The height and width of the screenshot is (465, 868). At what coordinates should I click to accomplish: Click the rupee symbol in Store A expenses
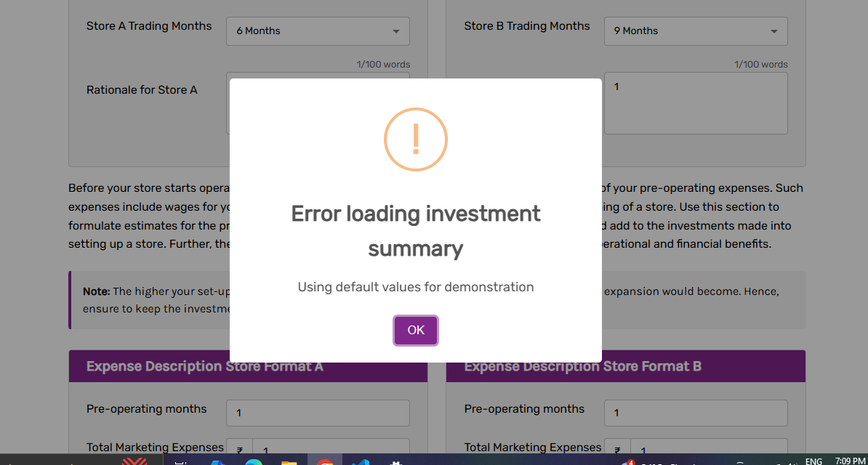click(x=239, y=450)
